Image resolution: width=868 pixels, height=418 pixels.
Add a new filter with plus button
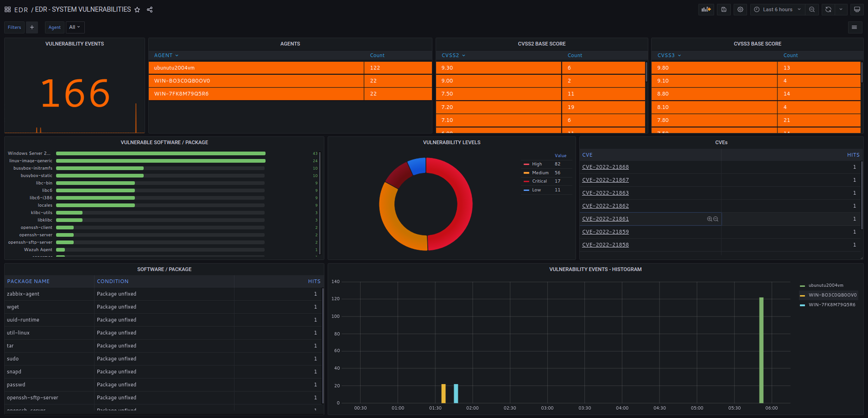[32, 27]
